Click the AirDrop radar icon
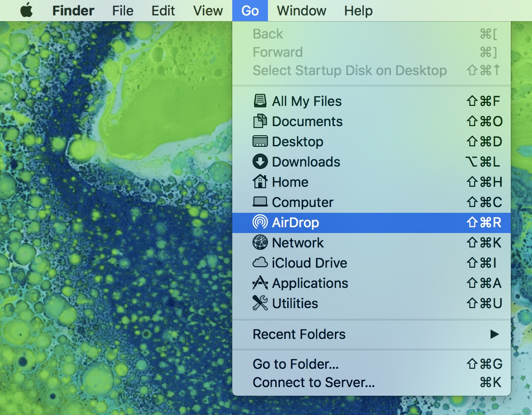 click(260, 222)
